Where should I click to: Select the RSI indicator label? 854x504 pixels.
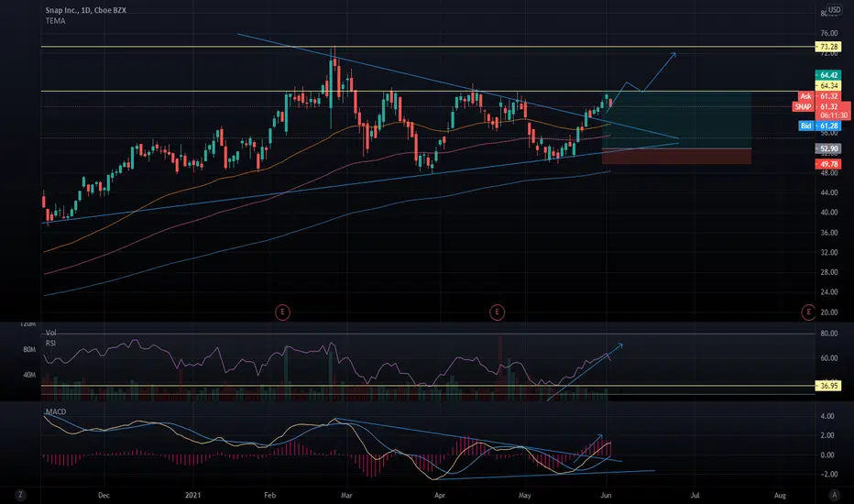50,343
